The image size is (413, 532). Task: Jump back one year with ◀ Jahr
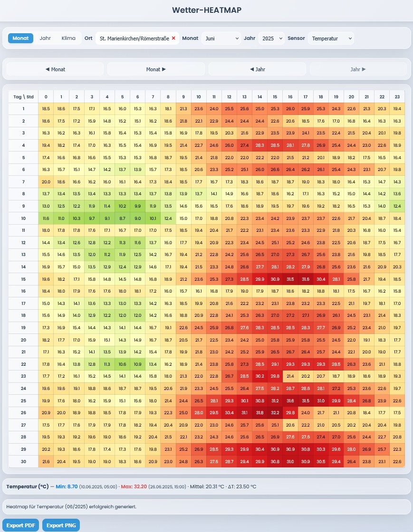258,69
